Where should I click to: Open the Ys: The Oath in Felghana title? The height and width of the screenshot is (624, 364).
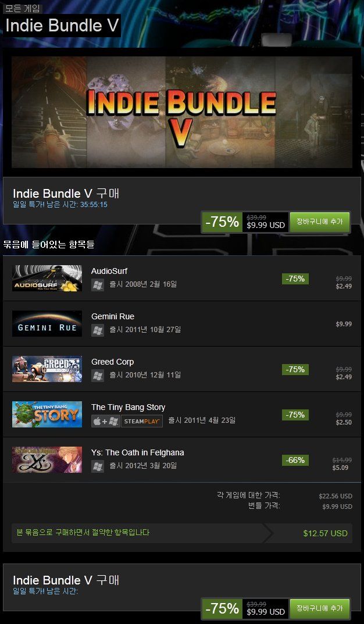pos(138,452)
